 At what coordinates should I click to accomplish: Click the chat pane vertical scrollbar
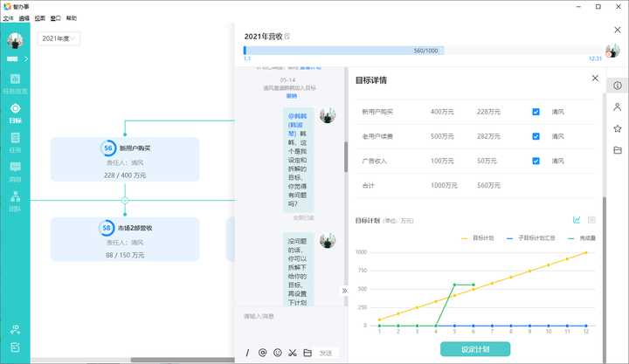[346, 157]
